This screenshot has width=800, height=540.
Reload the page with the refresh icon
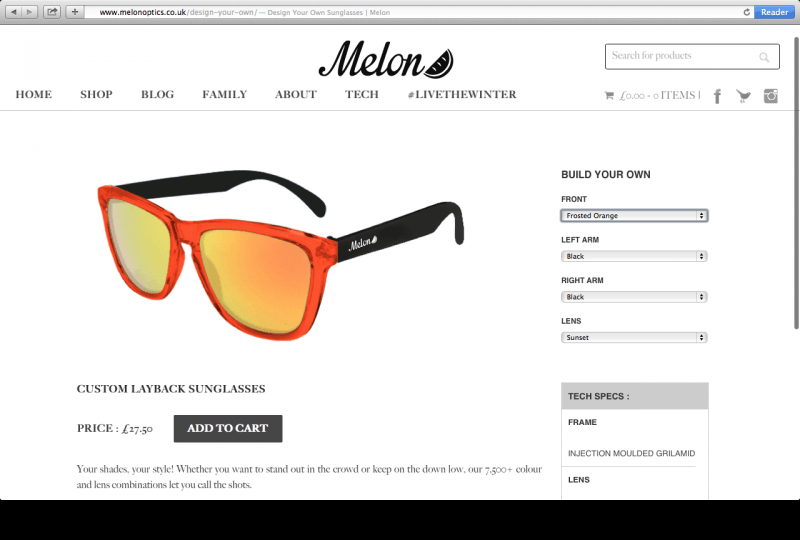tap(746, 12)
